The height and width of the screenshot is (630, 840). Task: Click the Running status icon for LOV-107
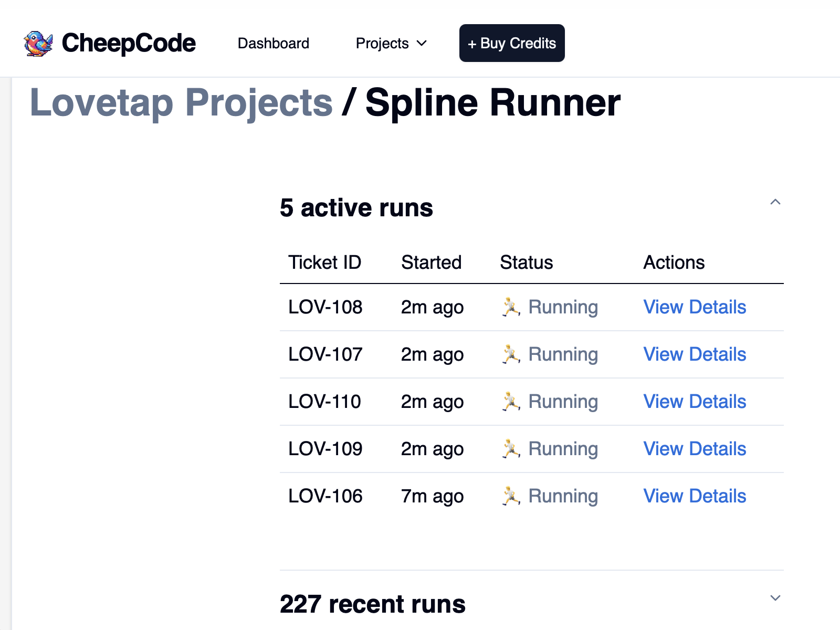click(x=511, y=354)
